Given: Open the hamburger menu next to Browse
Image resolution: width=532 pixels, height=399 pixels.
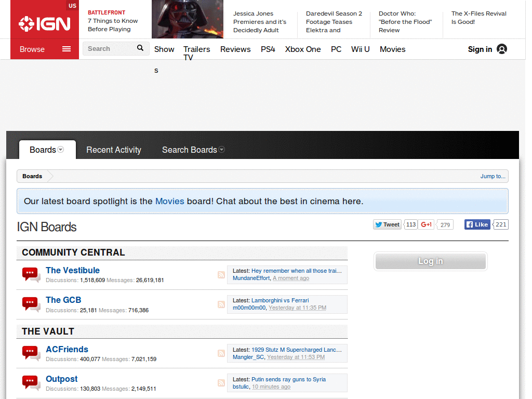Looking at the screenshot, I should (x=66, y=49).
